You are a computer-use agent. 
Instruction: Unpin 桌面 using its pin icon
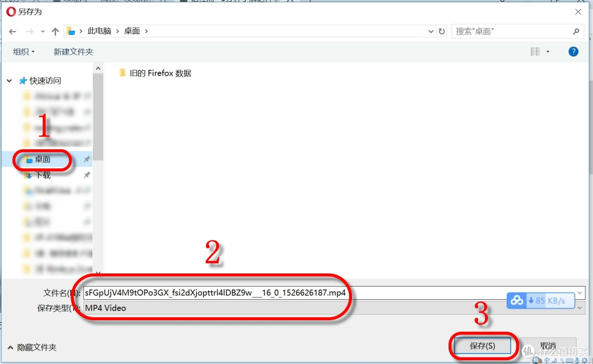tap(87, 159)
